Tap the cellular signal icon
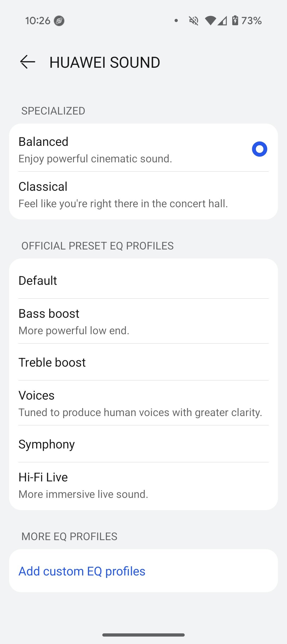287x644 pixels. click(222, 20)
